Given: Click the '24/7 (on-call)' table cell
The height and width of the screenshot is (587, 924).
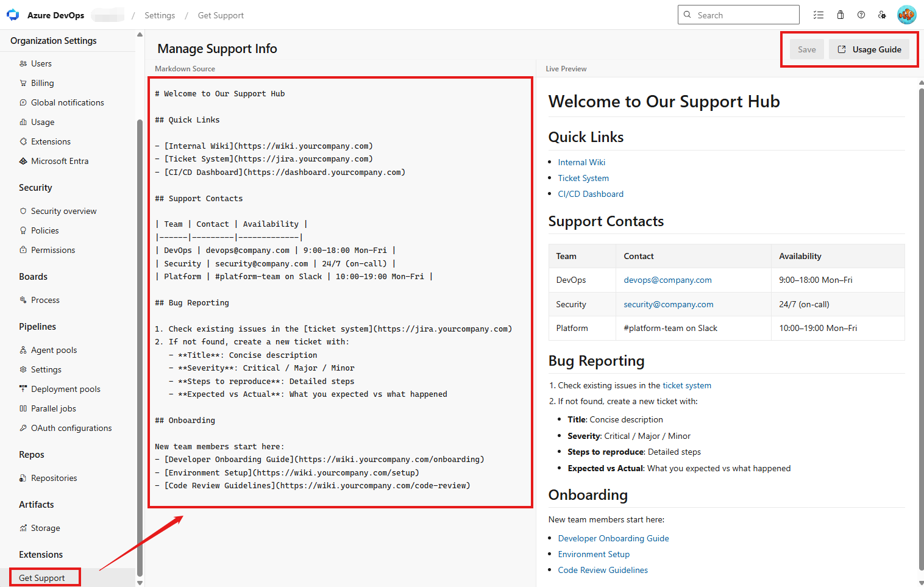Looking at the screenshot, I should point(837,304).
